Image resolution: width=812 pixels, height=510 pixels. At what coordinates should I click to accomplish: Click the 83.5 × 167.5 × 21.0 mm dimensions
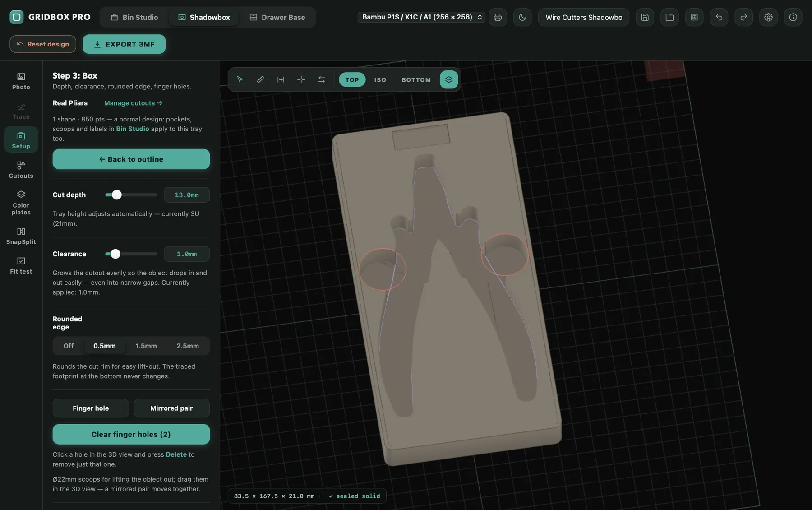click(x=274, y=496)
